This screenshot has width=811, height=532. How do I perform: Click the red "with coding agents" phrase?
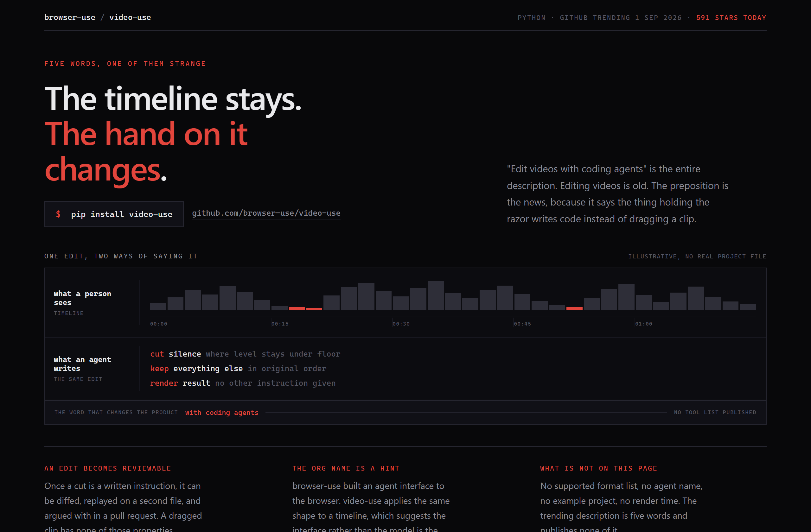pos(222,412)
